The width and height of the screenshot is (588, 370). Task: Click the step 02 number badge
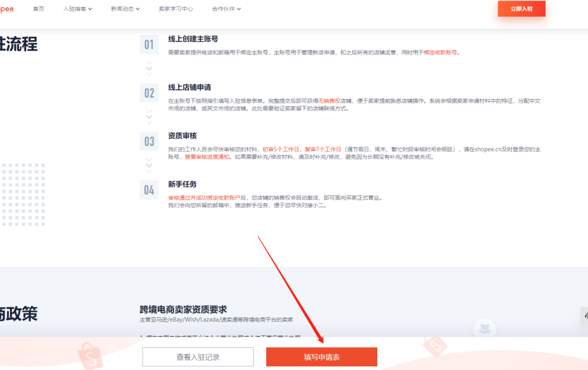pyautogui.click(x=149, y=93)
